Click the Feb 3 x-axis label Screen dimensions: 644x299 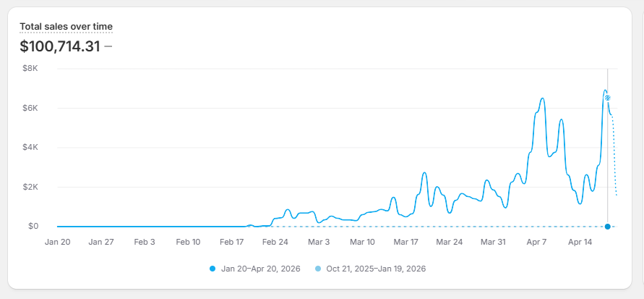point(145,243)
